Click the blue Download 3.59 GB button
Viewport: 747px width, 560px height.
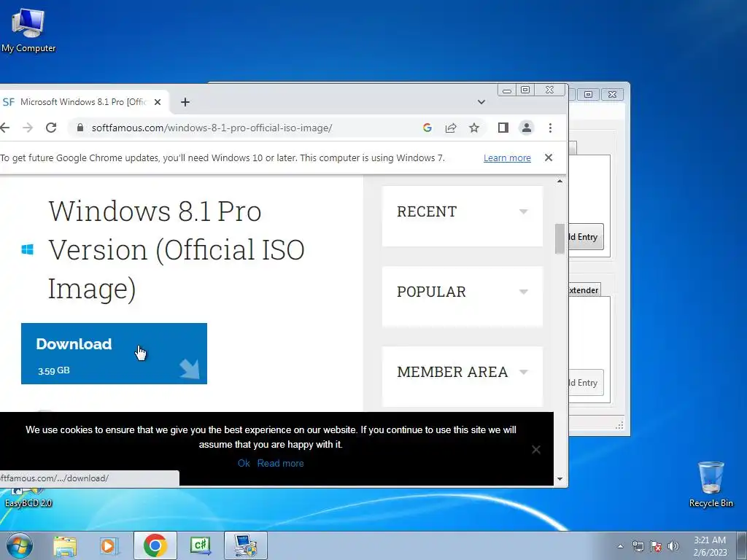click(x=114, y=354)
